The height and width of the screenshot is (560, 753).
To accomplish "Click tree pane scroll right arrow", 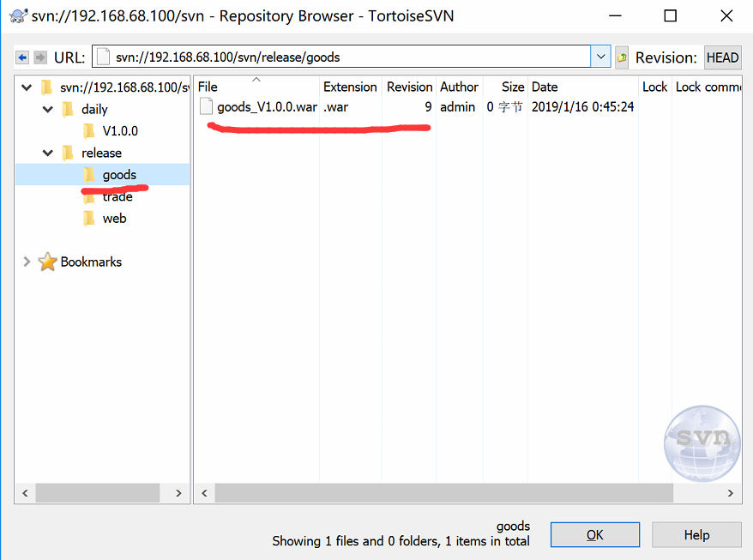I will click(178, 493).
